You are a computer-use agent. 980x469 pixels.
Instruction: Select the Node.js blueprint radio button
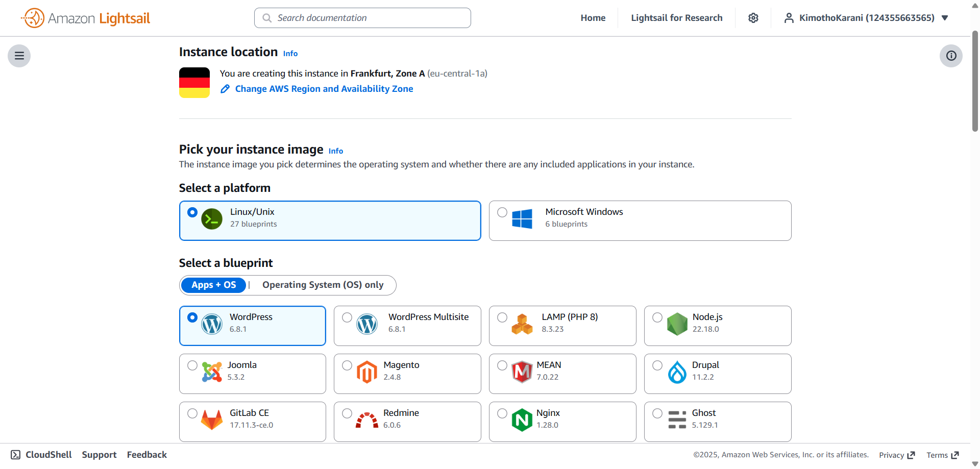pyautogui.click(x=657, y=317)
